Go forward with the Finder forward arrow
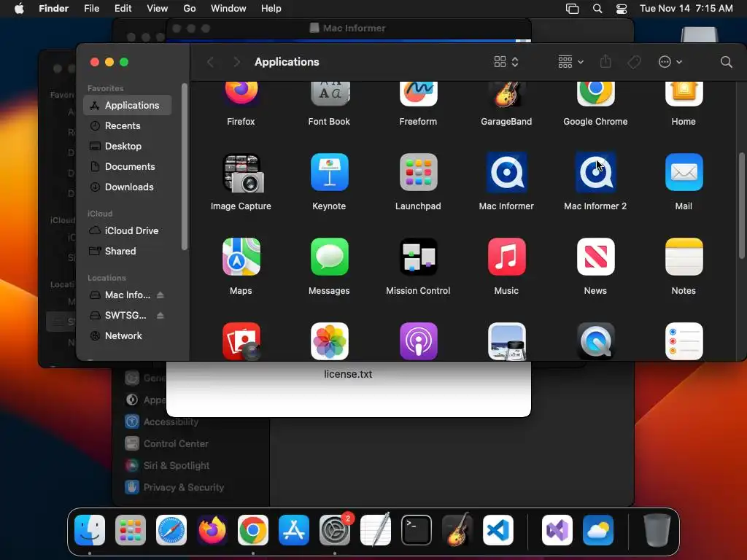 tap(237, 62)
